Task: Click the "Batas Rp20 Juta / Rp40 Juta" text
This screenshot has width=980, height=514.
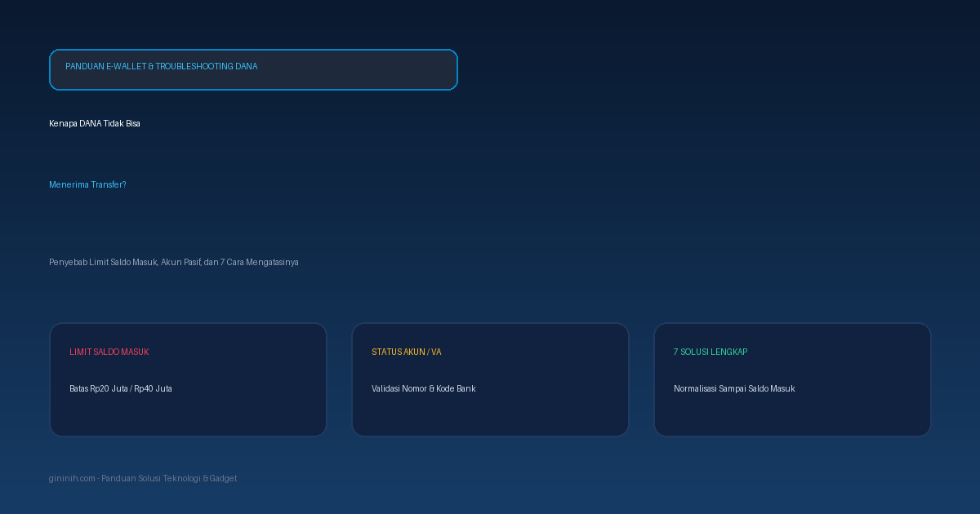Action: pyautogui.click(x=121, y=388)
